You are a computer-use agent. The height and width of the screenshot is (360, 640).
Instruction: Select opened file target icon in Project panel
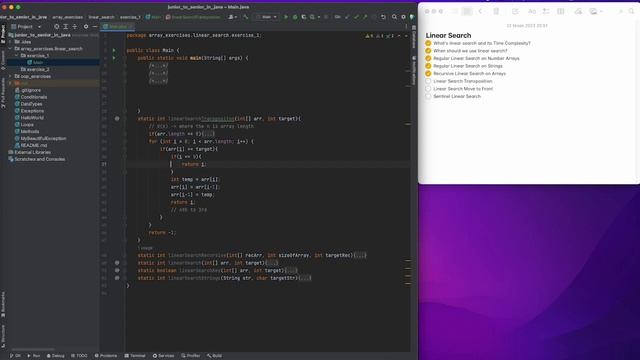point(56,27)
